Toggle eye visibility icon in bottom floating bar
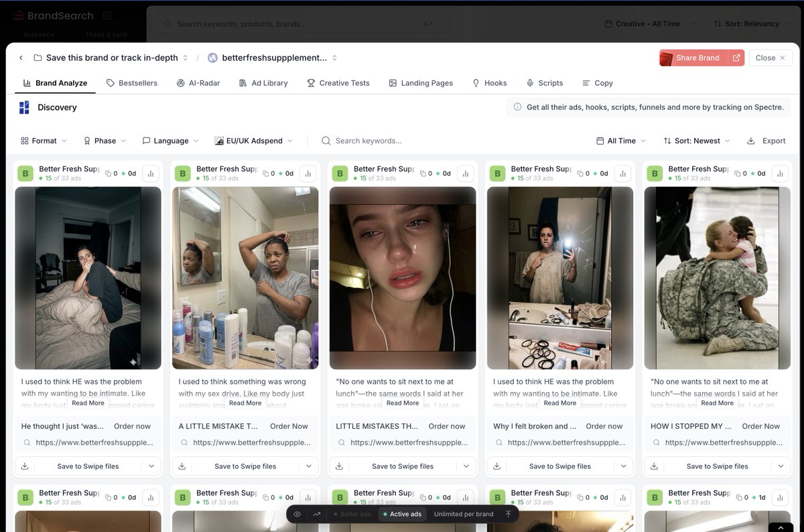This screenshot has width=804, height=532. tap(297, 514)
